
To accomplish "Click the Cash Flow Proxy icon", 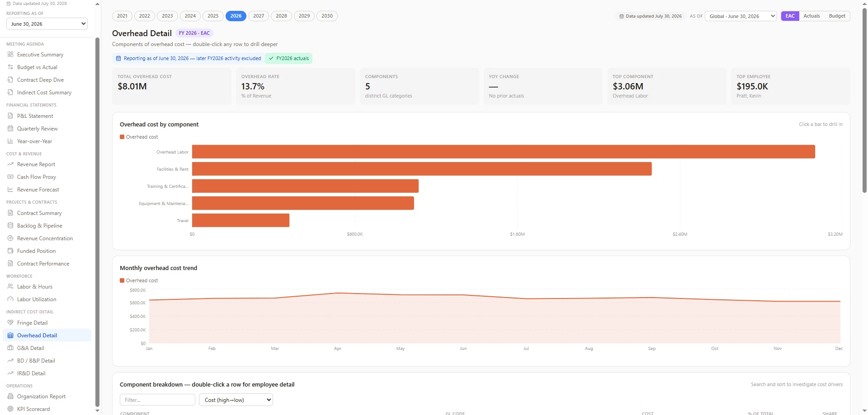I will 10,177.
